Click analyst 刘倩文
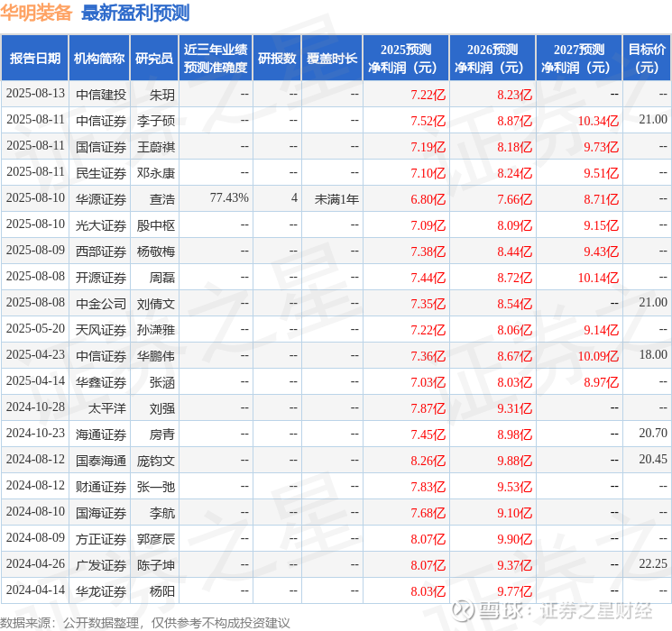Image resolution: width=672 pixels, height=631 pixels. coord(155,303)
